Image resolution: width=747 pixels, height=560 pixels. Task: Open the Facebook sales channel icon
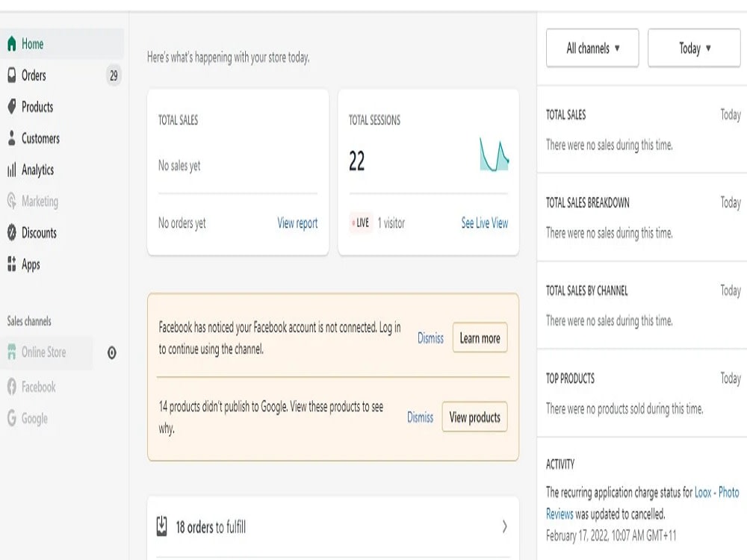coord(12,387)
